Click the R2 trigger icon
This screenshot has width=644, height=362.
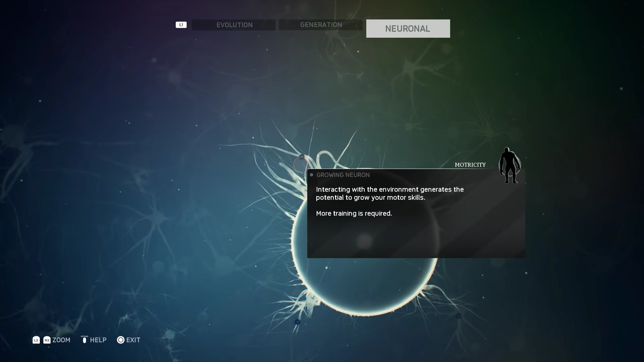(x=47, y=340)
